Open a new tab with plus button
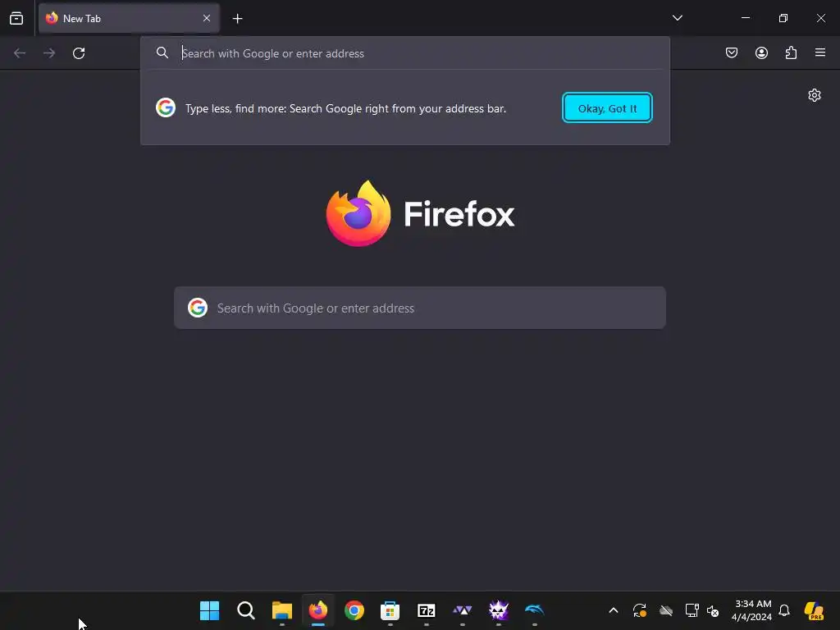This screenshot has height=630, width=840. point(237,19)
